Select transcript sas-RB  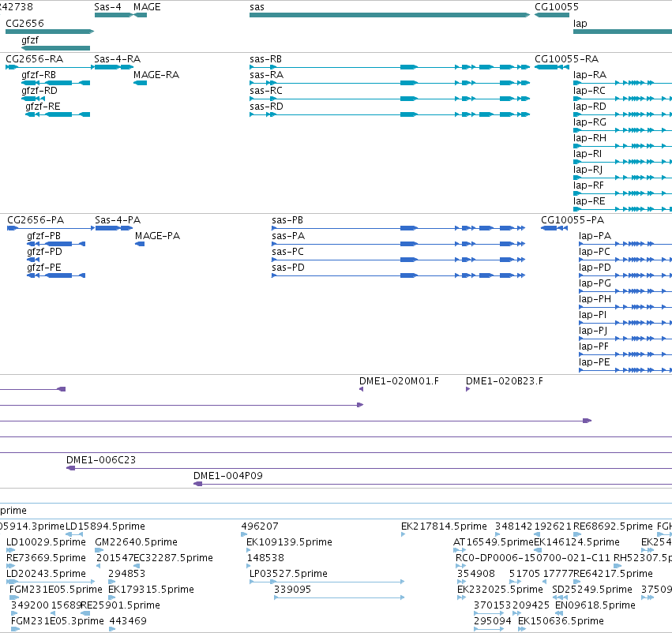[x=389, y=67]
